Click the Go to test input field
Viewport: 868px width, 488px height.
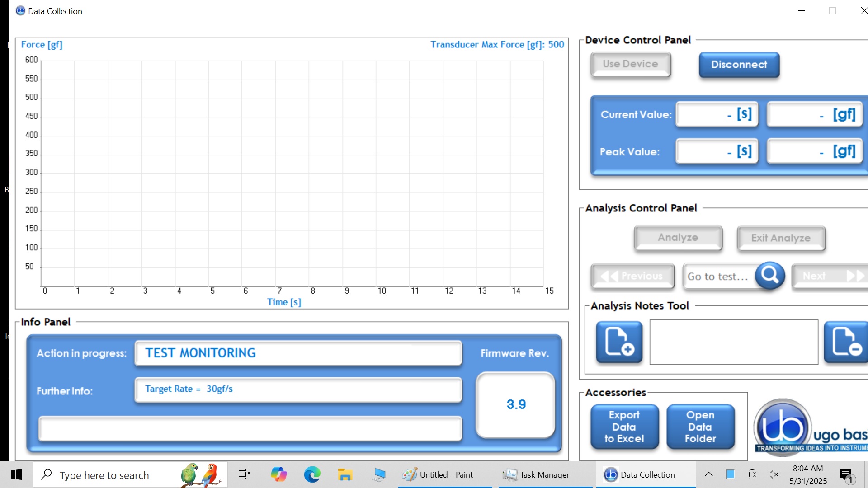[x=719, y=276]
